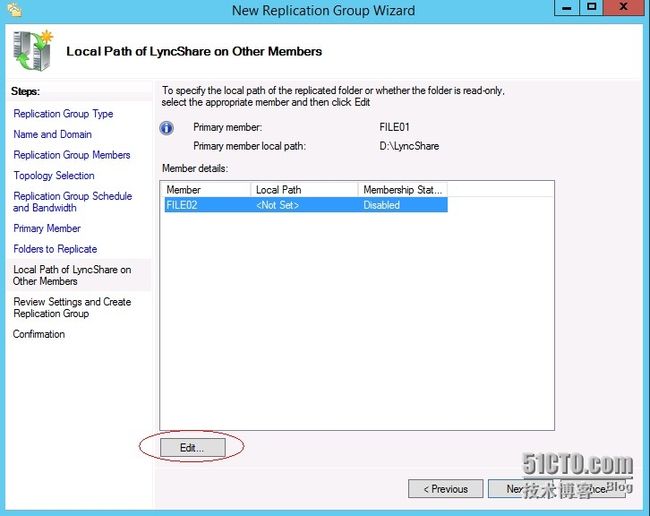Screen dimensions: 650x516
Task: Click the blue information icon
Action: (167, 128)
